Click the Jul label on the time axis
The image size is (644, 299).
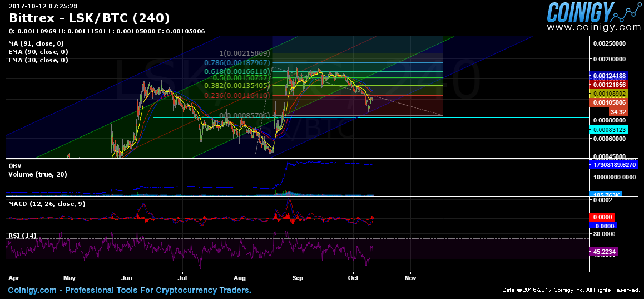coord(182,278)
